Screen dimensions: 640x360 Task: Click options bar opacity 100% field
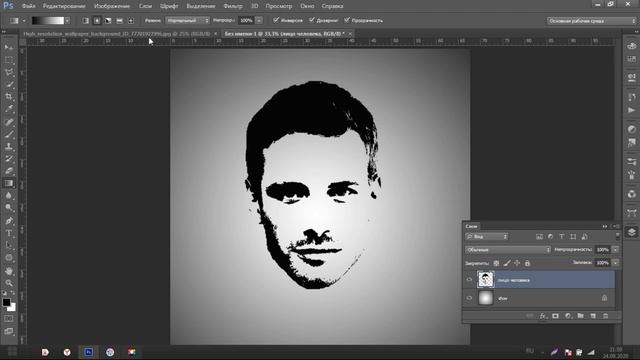pos(246,20)
